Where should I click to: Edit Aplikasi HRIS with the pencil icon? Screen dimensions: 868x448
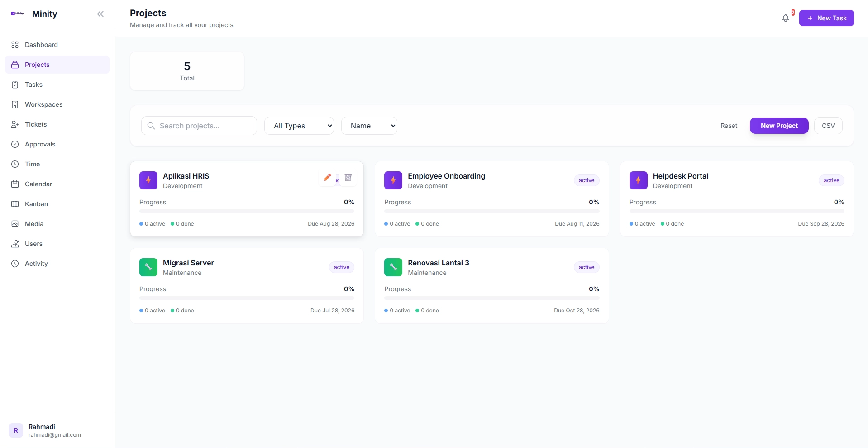tap(327, 178)
